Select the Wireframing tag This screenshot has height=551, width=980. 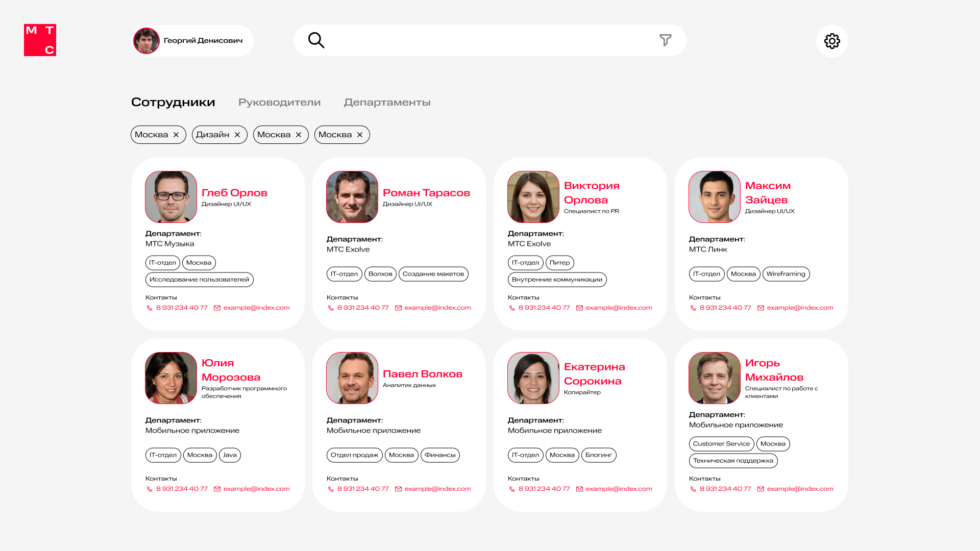tap(786, 274)
